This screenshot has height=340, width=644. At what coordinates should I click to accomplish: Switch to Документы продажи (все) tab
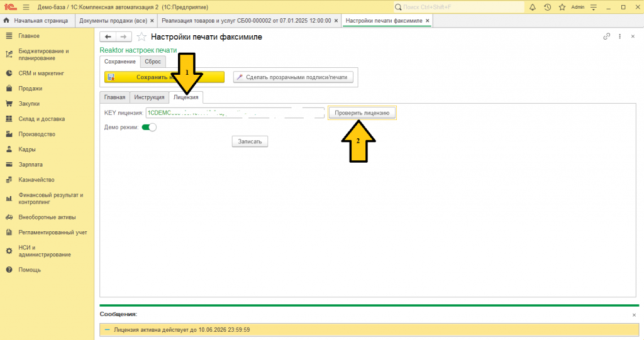pyautogui.click(x=113, y=21)
